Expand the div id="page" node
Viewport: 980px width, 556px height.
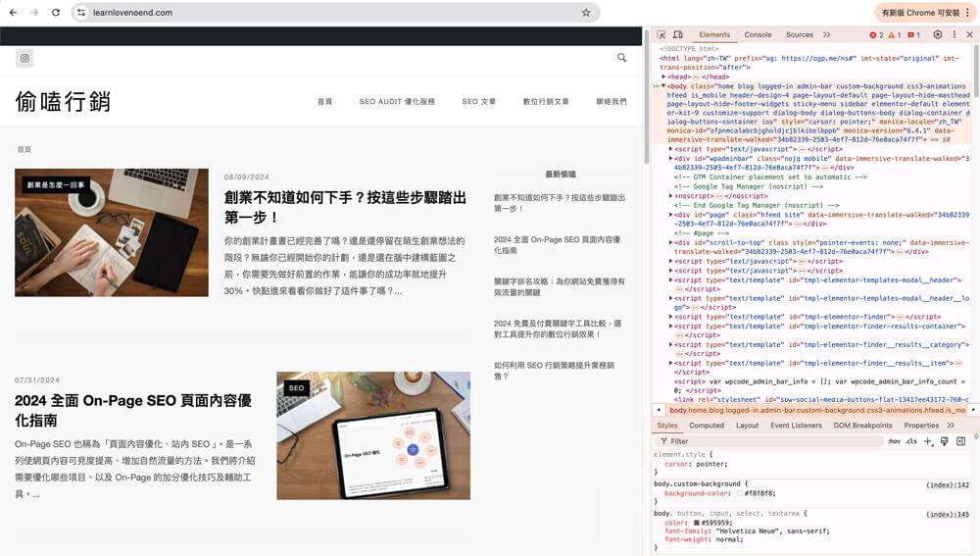670,215
